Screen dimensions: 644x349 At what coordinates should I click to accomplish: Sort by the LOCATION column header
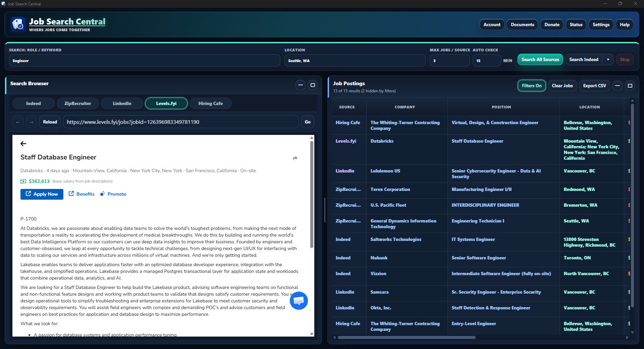click(x=590, y=107)
